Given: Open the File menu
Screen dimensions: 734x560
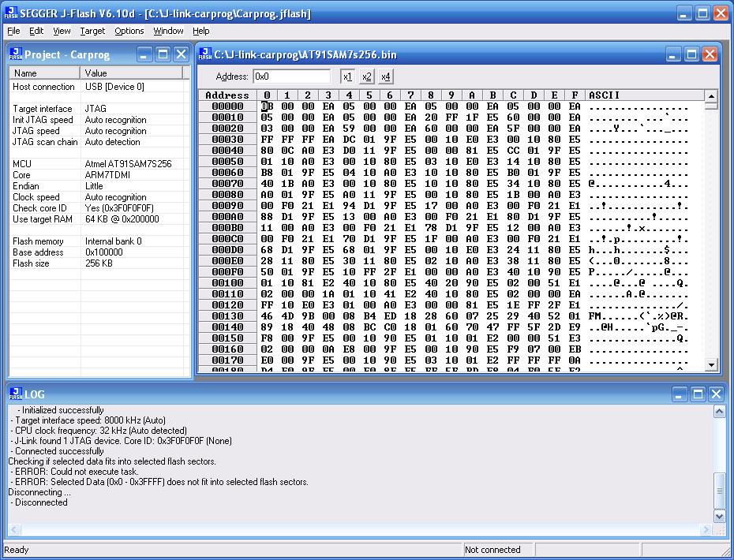Looking at the screenshot, I should click(x=13, y=31).
